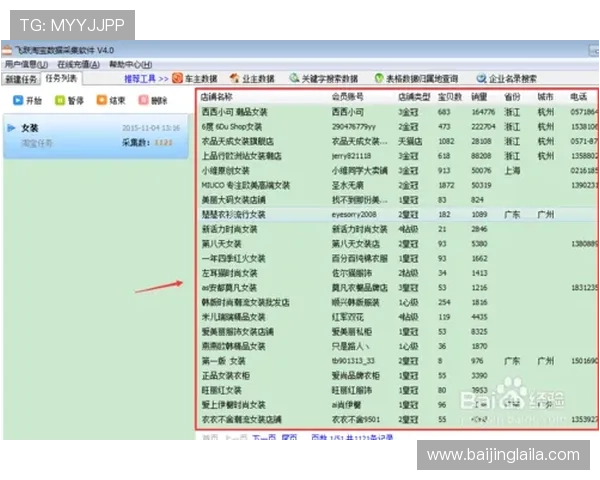Select row 西西小司 潮品女装

click(x=397, y=112)
